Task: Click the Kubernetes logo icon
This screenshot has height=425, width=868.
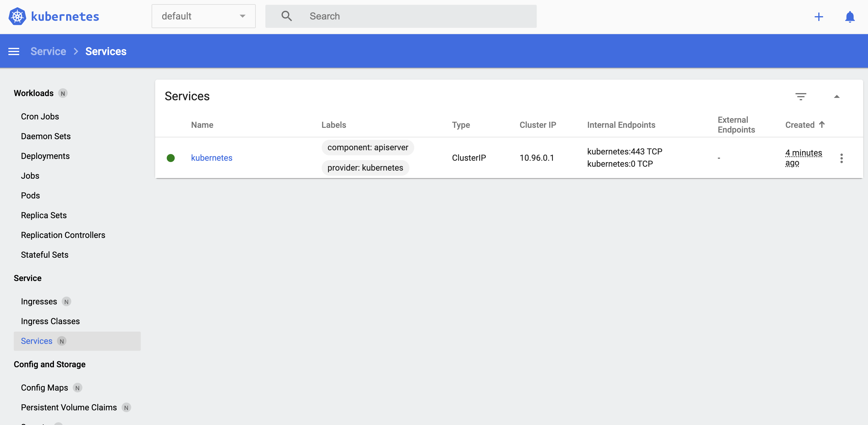Action: click(17, 16)
